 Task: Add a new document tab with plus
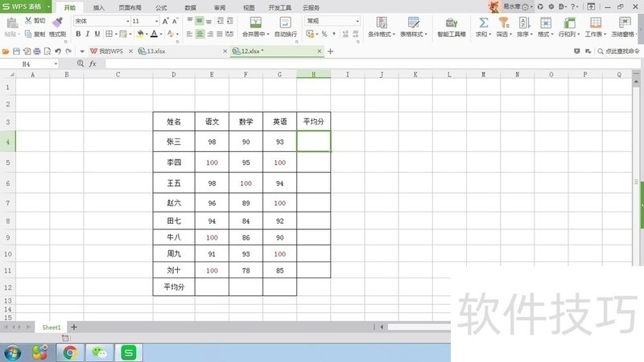click(x=330, y=51)
